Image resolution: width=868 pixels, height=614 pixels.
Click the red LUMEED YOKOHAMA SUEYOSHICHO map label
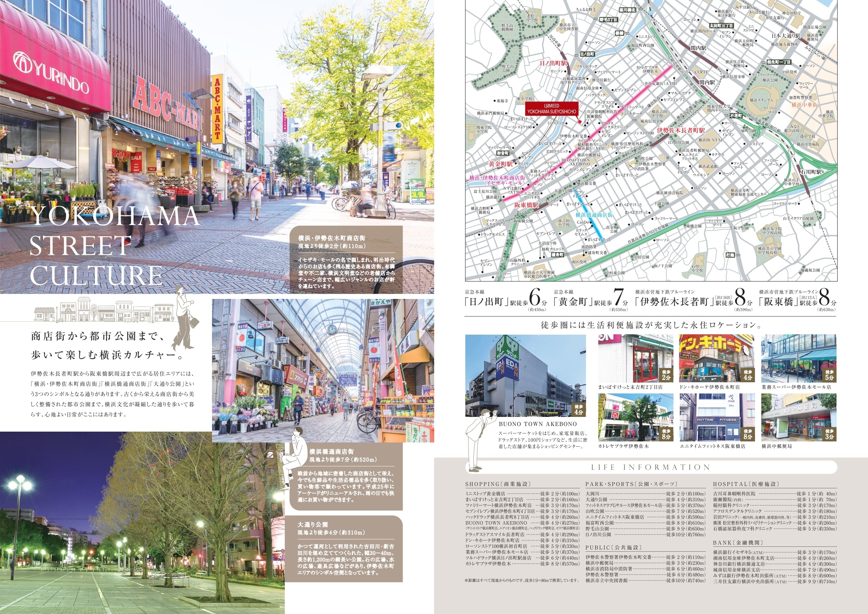[x=552, y=109]
